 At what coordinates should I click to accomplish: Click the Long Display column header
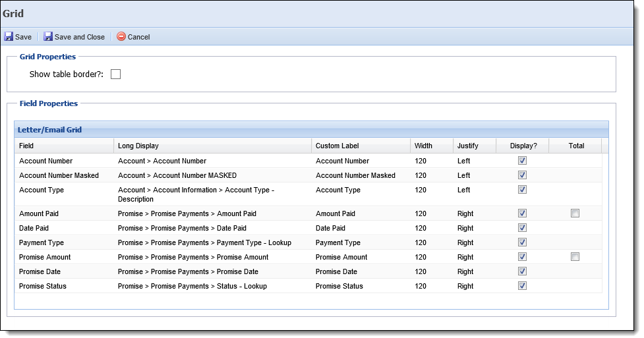pos(212,146)
